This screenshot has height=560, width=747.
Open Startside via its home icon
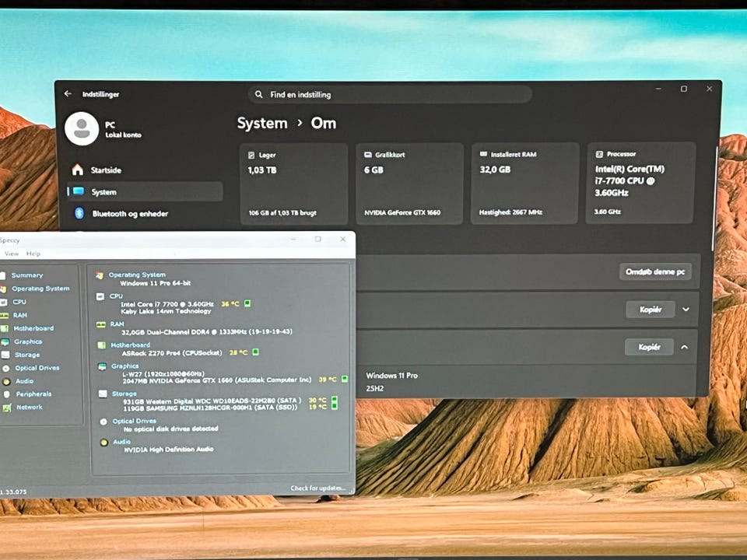click(x=77, y=170)
